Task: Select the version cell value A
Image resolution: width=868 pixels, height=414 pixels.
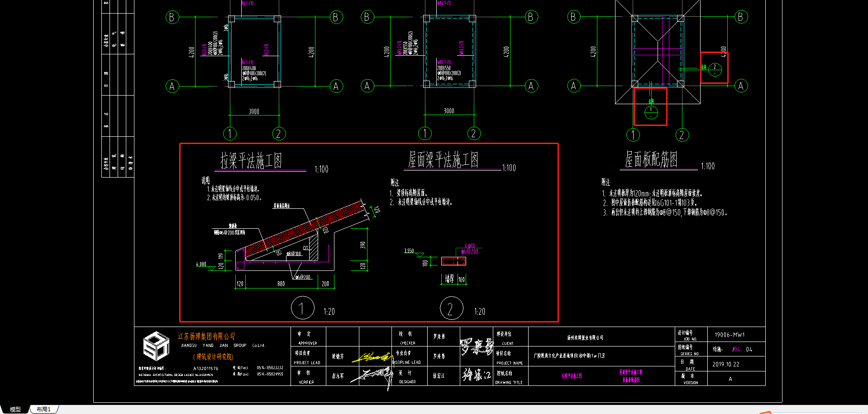Action: tap(730, 379)
